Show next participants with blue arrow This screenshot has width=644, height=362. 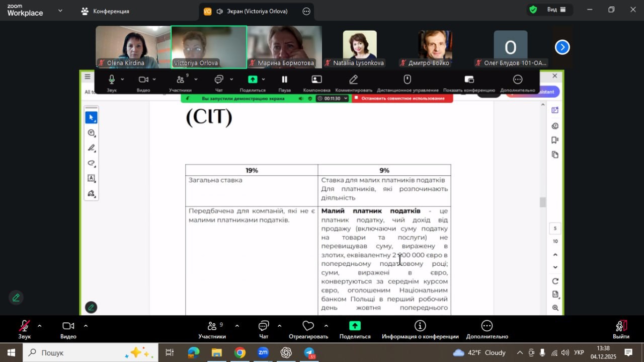click(x=562, y=47)
